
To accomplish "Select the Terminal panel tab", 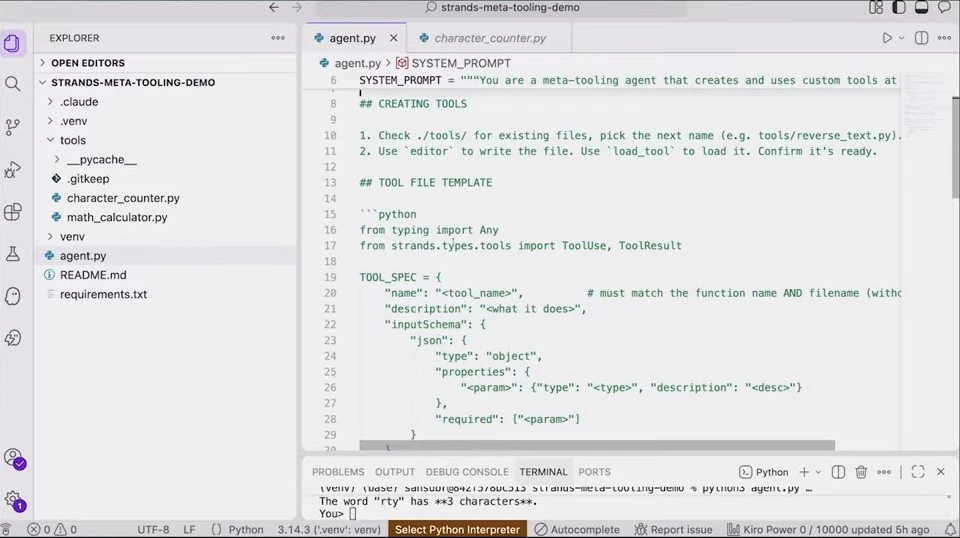I will 543,472.
